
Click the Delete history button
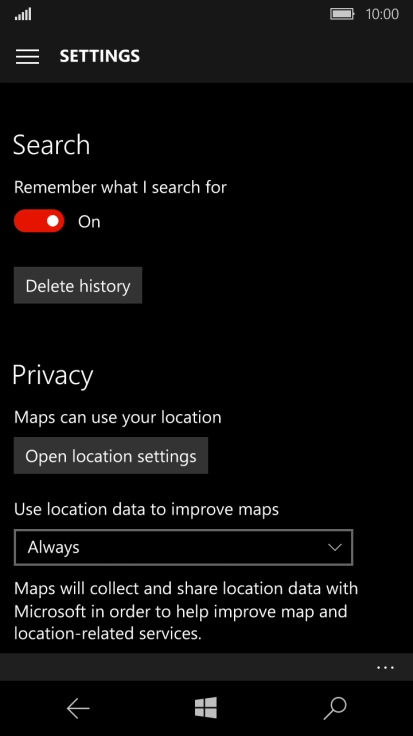click(x=78, y=285)
